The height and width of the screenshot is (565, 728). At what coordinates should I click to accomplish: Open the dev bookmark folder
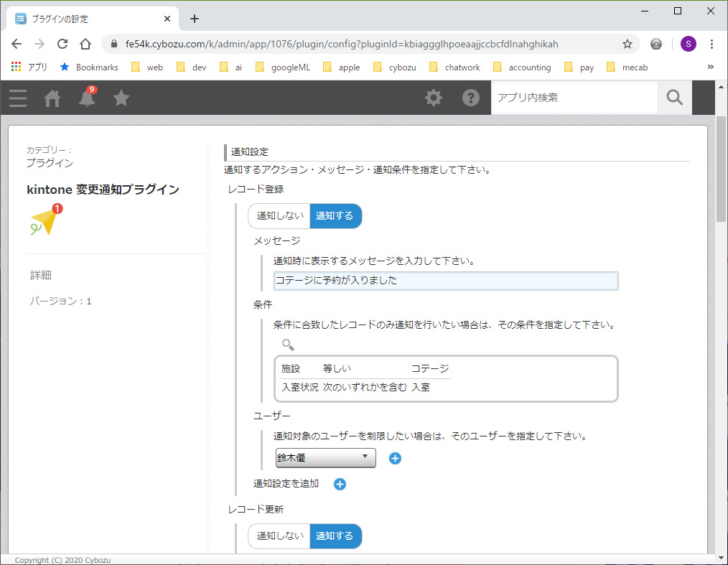191,67
